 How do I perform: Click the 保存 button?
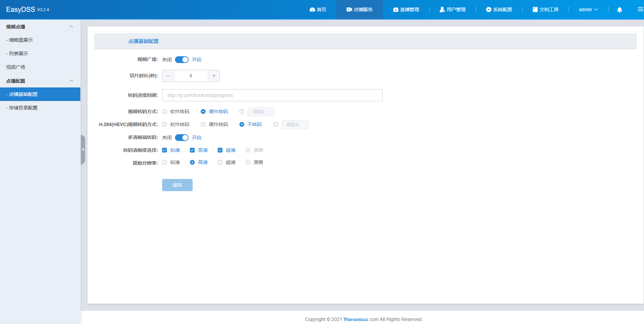click(177, 185)
